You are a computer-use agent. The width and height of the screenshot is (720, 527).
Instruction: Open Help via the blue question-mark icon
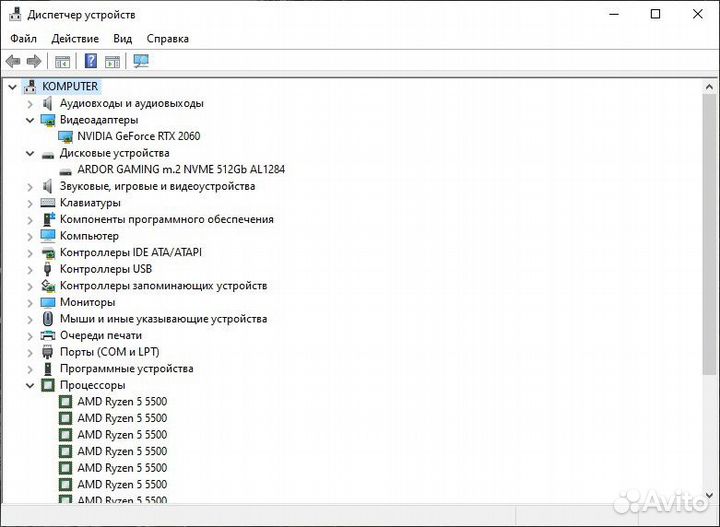(x=91, y=61)
